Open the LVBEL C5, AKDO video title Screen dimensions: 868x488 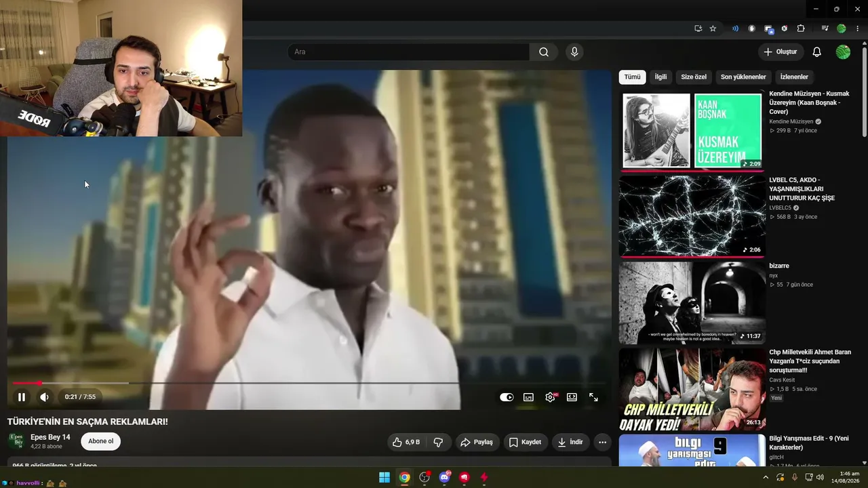coord(802,189)
